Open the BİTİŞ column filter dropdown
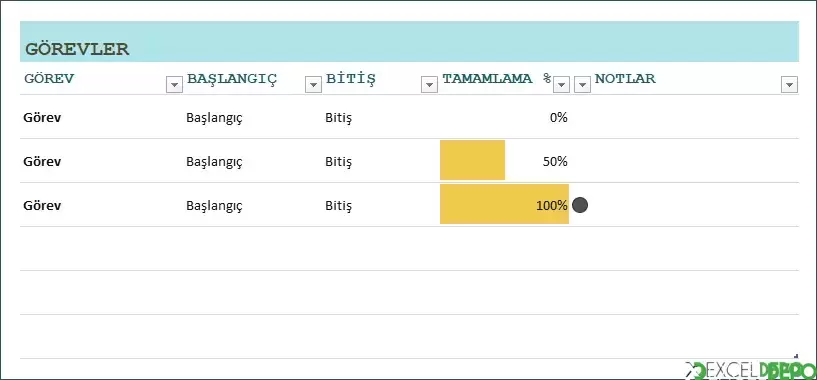 429,84
